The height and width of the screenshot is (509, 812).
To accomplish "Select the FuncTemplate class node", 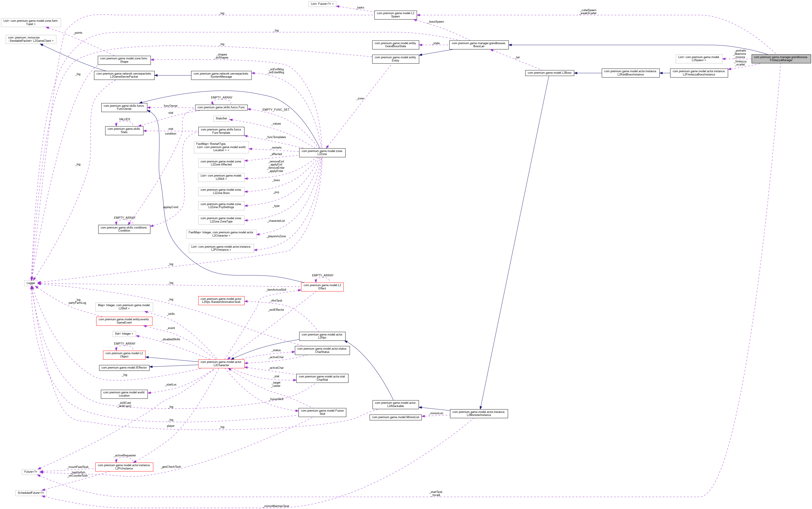I will [x=221, y=131].
